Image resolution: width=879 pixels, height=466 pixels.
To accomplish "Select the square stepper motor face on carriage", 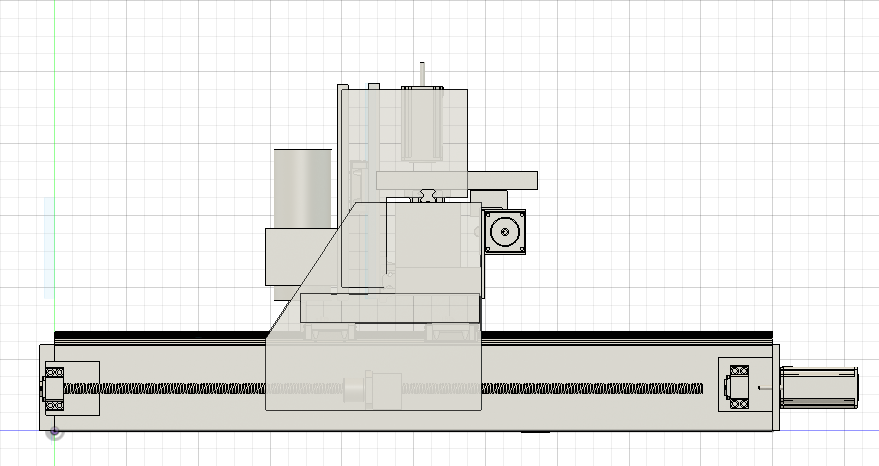I will 505,232.
